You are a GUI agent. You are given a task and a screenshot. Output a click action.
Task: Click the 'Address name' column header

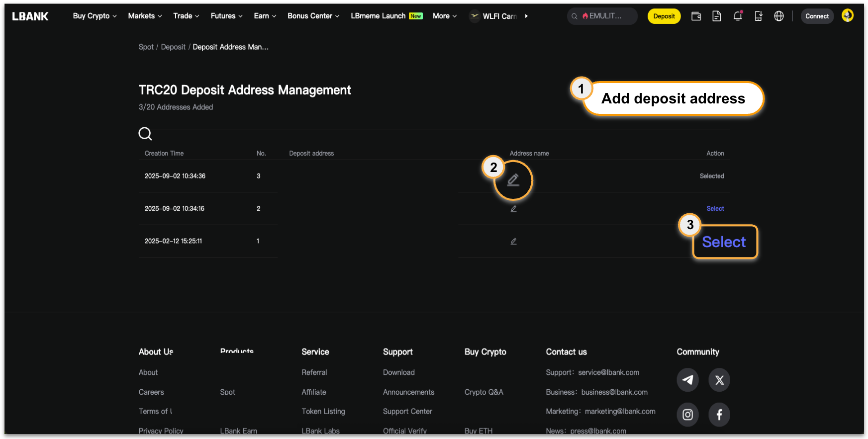tap(529, 154)
